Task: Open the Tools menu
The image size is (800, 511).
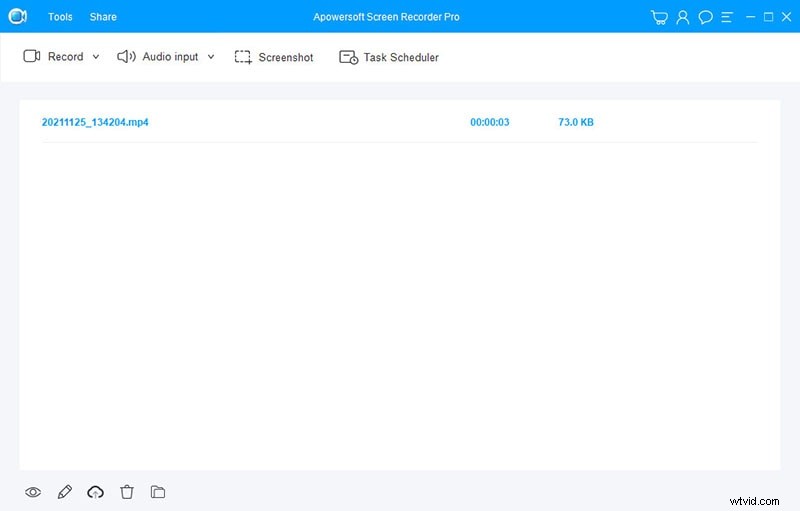Action: 60,17
